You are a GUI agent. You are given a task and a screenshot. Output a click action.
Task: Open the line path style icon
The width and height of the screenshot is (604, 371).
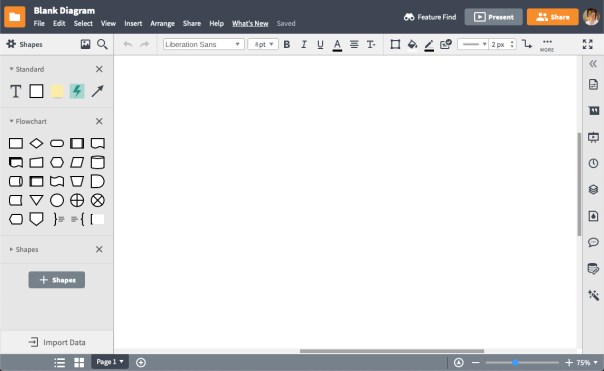click(x=527, y=44)
